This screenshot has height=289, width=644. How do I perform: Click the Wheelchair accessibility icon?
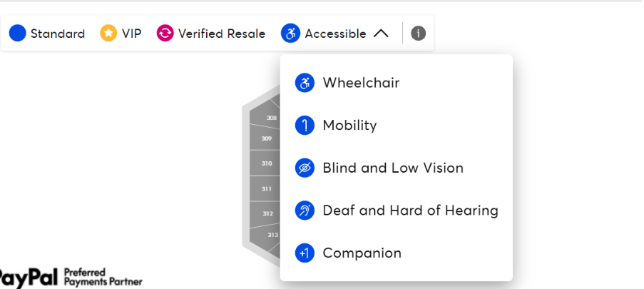(x=305, y=83)
